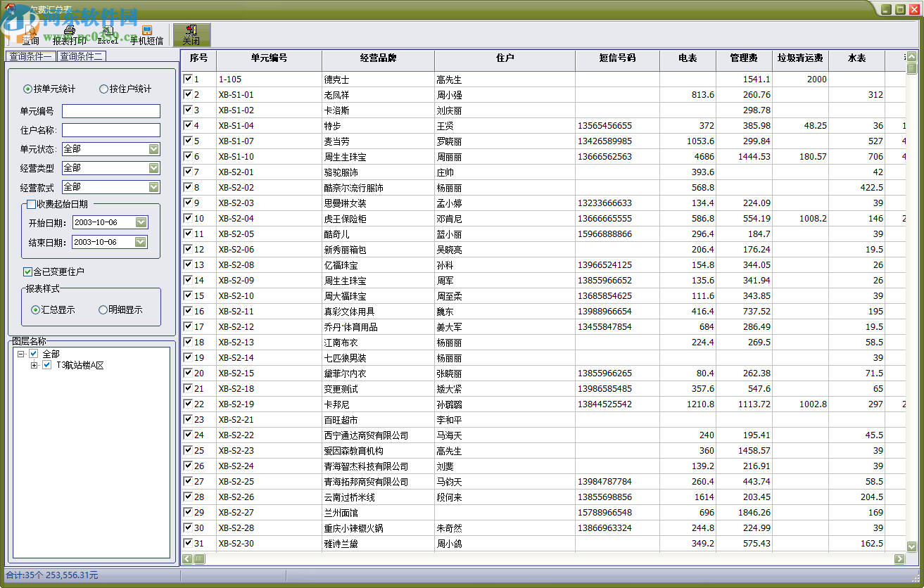The image size is (924, 588).
Task: Choose 明细显示 report style
Action: tap(120, 309)
